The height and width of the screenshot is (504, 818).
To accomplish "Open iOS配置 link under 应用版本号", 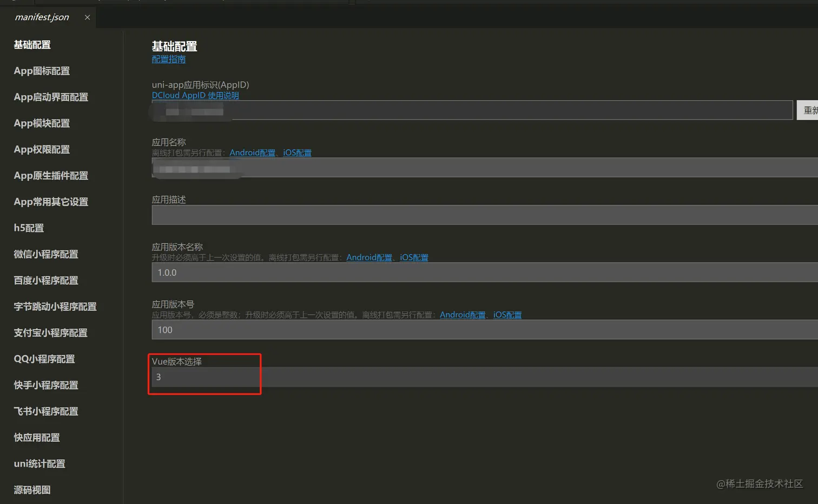I will [507, 315].
